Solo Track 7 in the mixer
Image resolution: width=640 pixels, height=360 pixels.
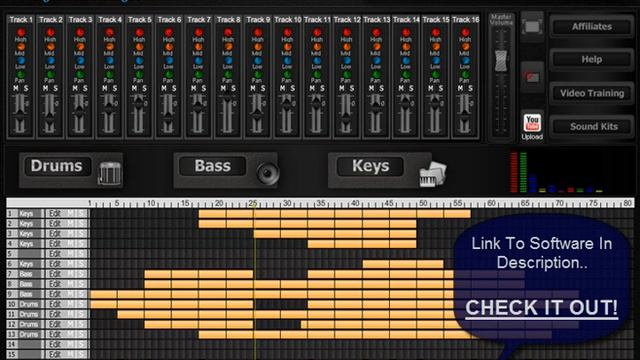pyautogui.click(x=204, y=88)
